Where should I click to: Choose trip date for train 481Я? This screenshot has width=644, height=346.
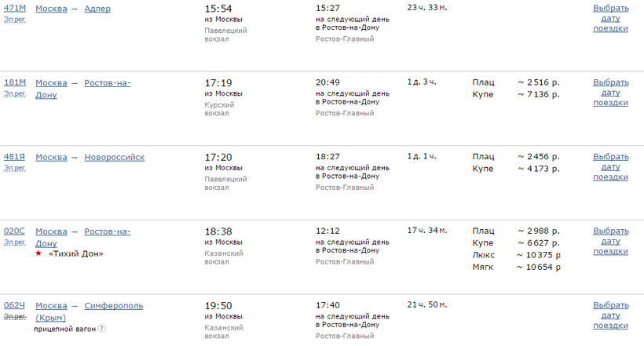click(x=610, y=167)
